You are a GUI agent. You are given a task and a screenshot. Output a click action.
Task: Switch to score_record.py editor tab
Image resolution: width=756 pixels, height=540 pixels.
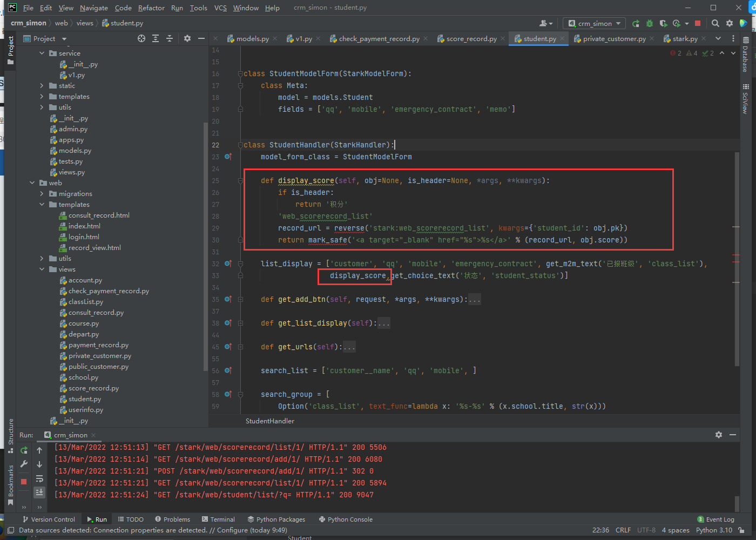click(x=471, y=39)
